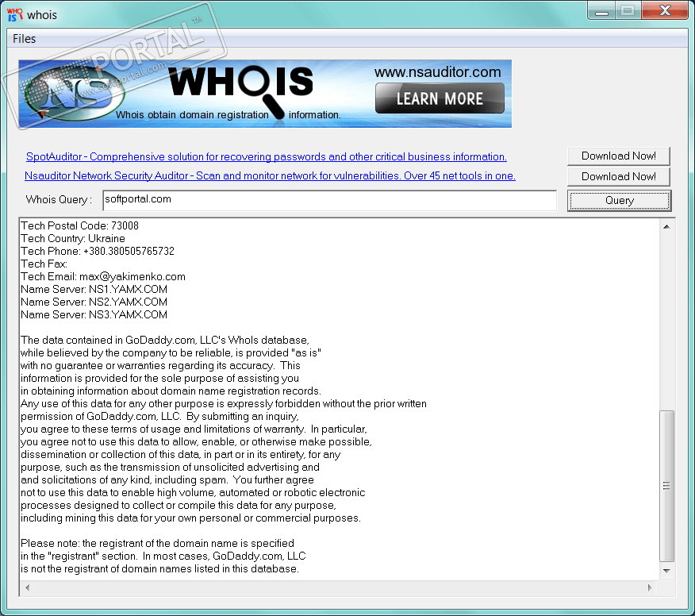The width and height of the screenshot is (695, 616).
Task: Click the line 'Tech Email: max@yakimenko.com'
Action: click(x=103, y=277)
